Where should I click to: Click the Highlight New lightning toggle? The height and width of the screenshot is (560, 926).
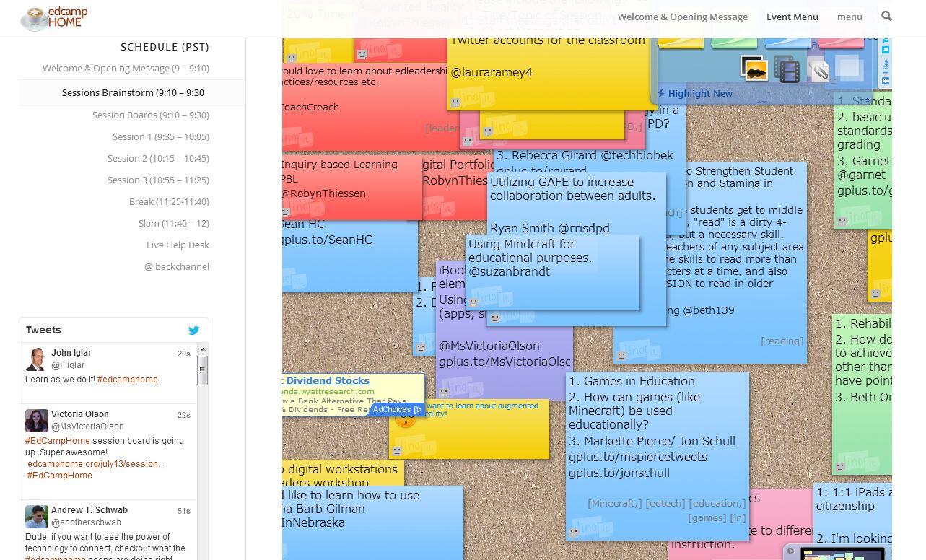tap(694, 93)
